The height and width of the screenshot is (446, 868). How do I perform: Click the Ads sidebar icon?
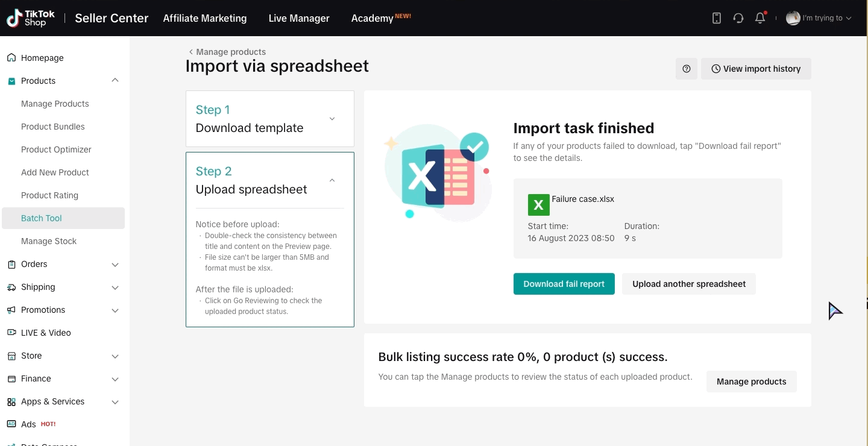11,424
